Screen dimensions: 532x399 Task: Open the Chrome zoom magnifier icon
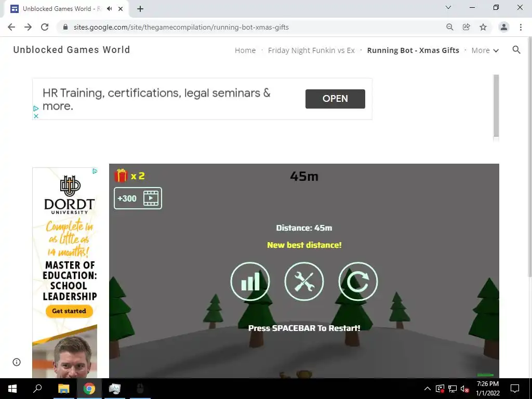coord(450,27)
